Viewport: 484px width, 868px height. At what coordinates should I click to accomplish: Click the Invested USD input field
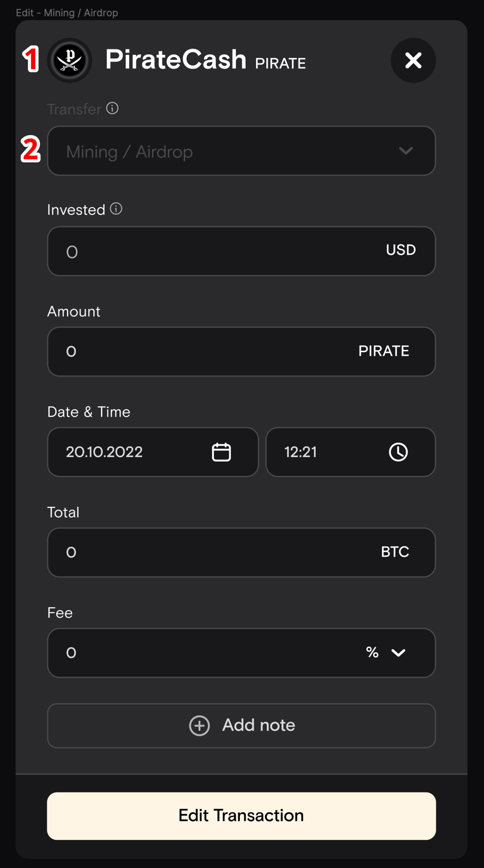click(x=216, y=251)
